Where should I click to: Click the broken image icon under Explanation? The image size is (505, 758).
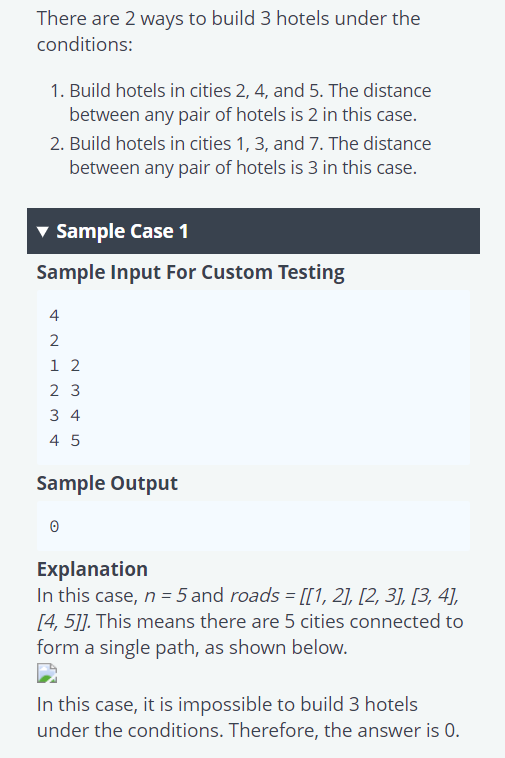[47, 673]
